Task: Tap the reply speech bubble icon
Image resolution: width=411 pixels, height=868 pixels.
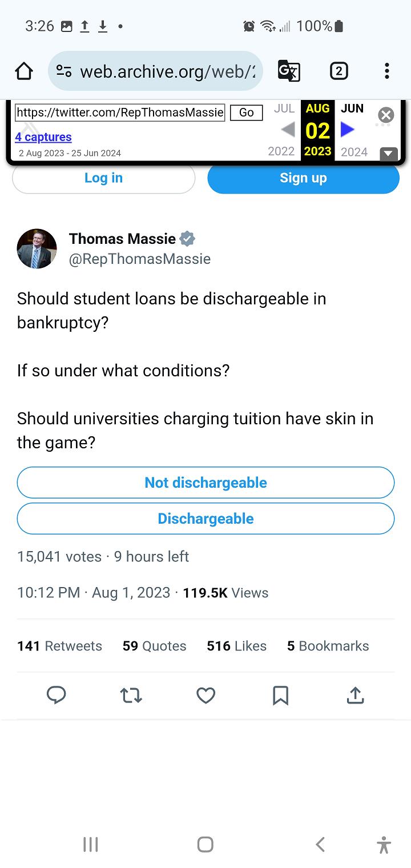Action: click(x=56, y=695)
